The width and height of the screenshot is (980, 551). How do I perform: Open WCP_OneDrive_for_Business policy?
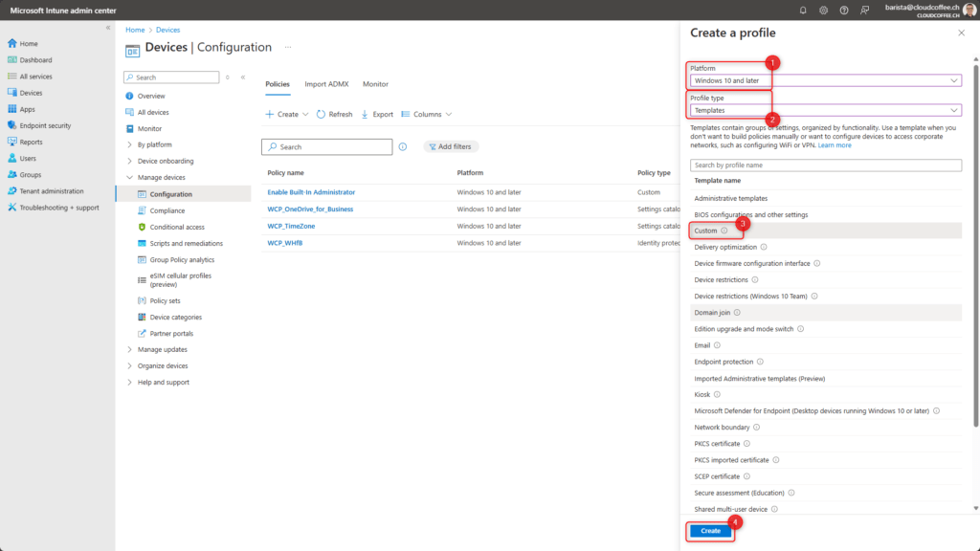click(x=310, y=209)
